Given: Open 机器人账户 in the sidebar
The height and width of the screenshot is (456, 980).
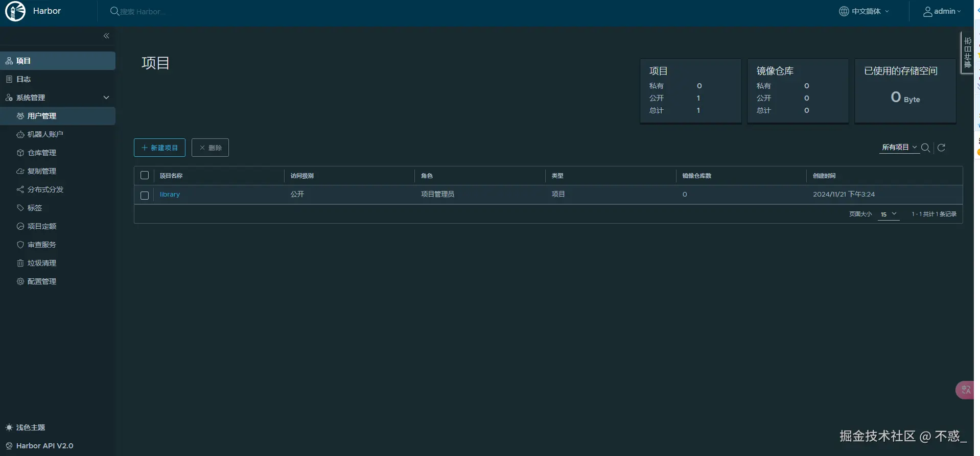Looking at the screenshot, I should point(58,134).
